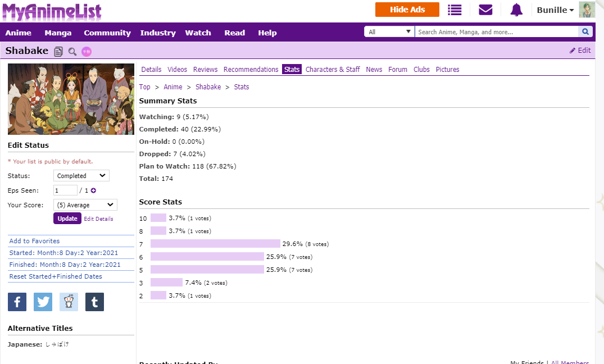The image size is (604, 364).
Task: Open the All search category dropdown
Action: click(x=389, y=32)
